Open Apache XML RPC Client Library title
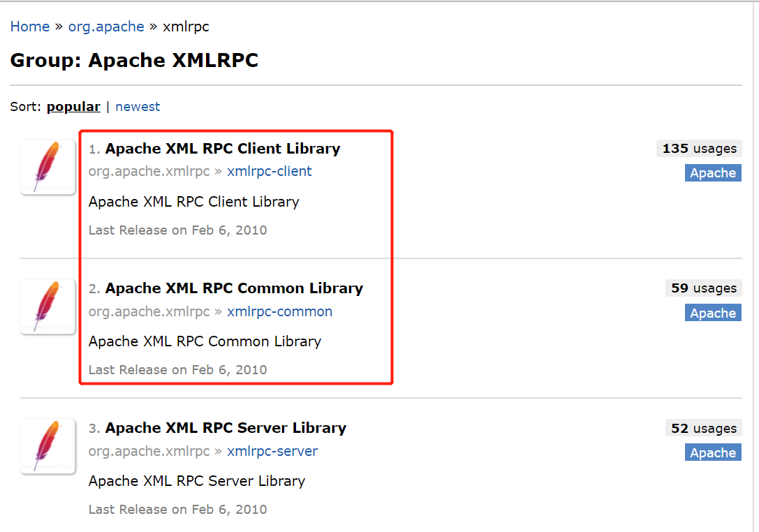The image size is (759, 532). click(x=223, y=149)
